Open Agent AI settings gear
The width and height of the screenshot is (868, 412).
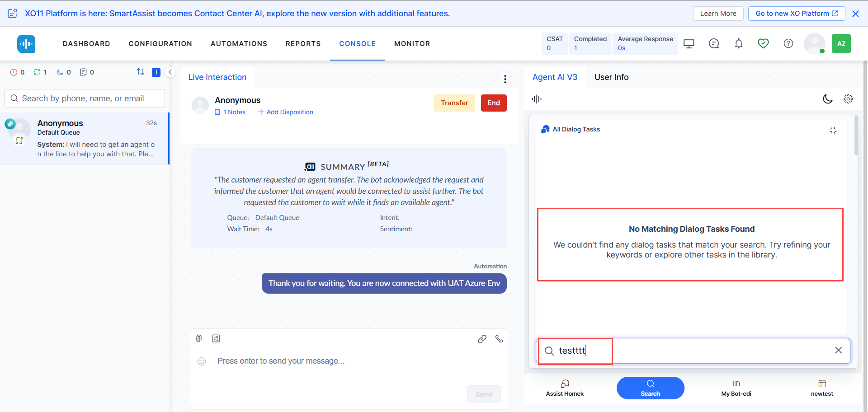click(x=848, y=99)
